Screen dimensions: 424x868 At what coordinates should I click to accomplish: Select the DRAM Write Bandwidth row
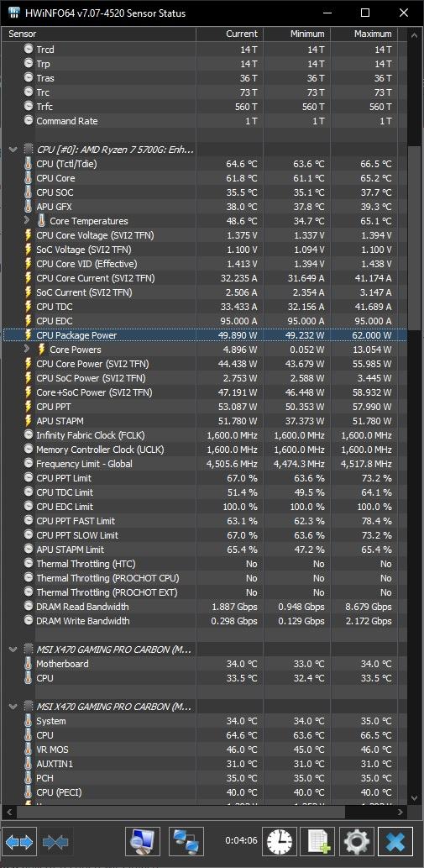(205, 621)
